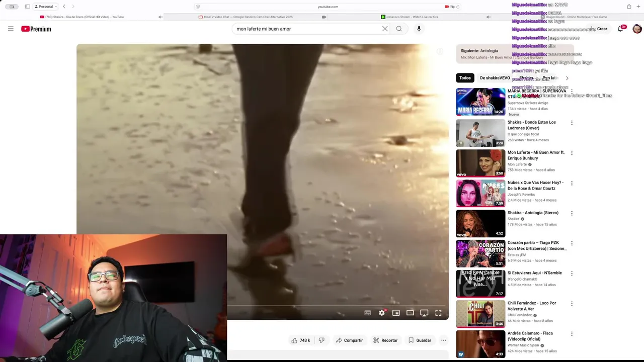Open the notifications bell

620,29
